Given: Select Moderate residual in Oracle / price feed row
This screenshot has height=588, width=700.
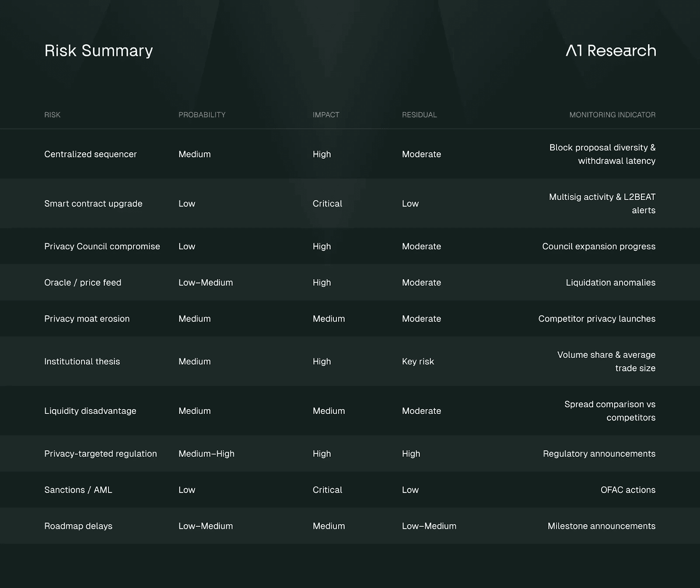Looking at the screenshot, I should pyautogui.click(x=421, y=283).
